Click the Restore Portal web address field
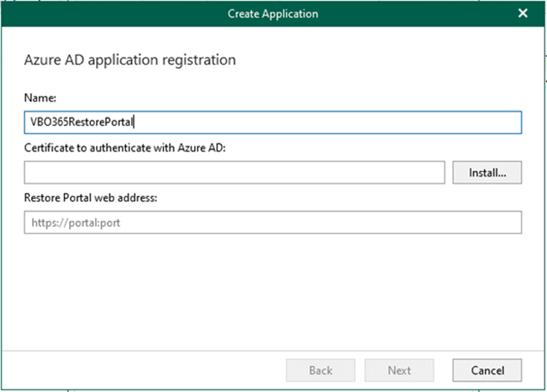This screenshot has height=392, width=547. tap(273, 222)
